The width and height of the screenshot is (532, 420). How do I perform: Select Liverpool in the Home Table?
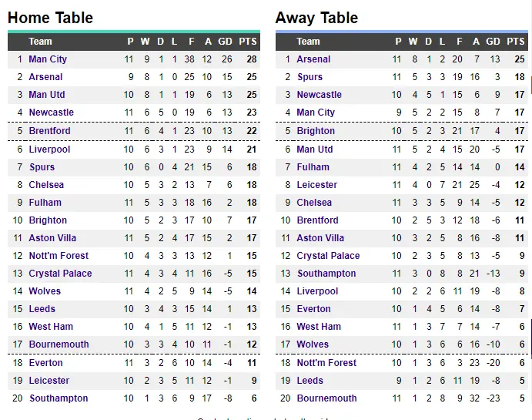pos(49,150)
